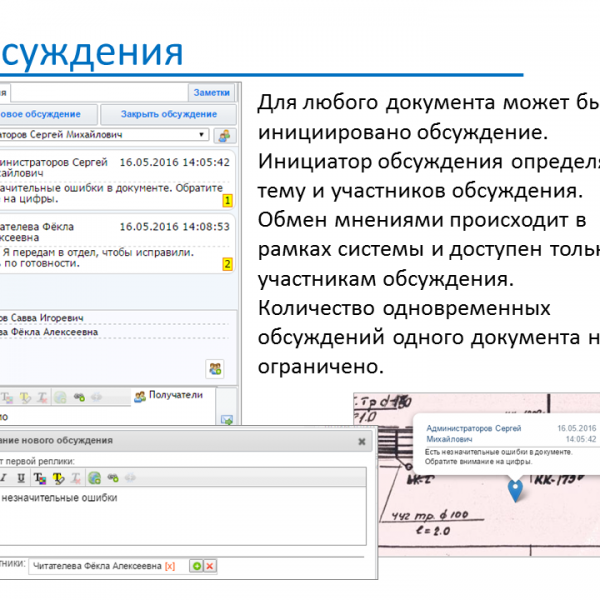
Task: Click the blue location pin on the drawing
Action: [x=516, y=490]
